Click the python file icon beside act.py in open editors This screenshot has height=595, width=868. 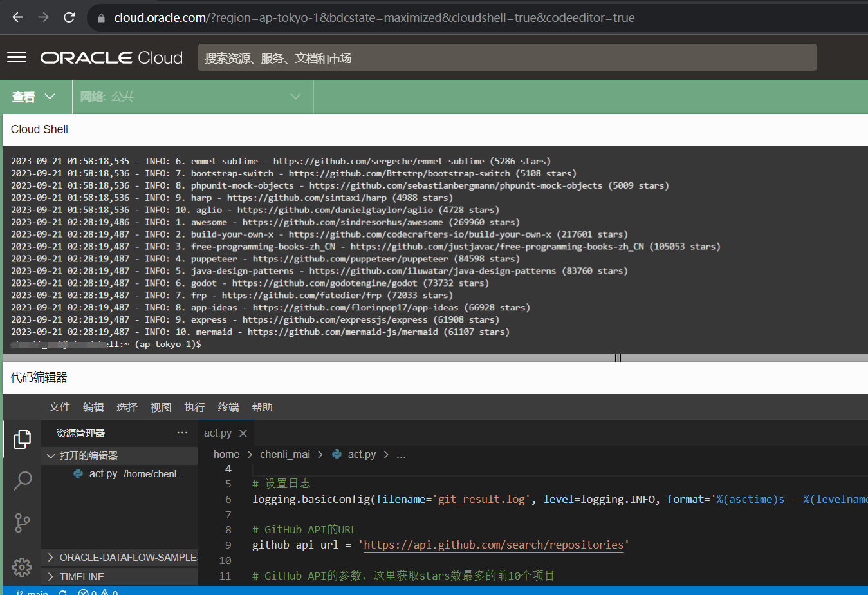(x=78, y=473)
